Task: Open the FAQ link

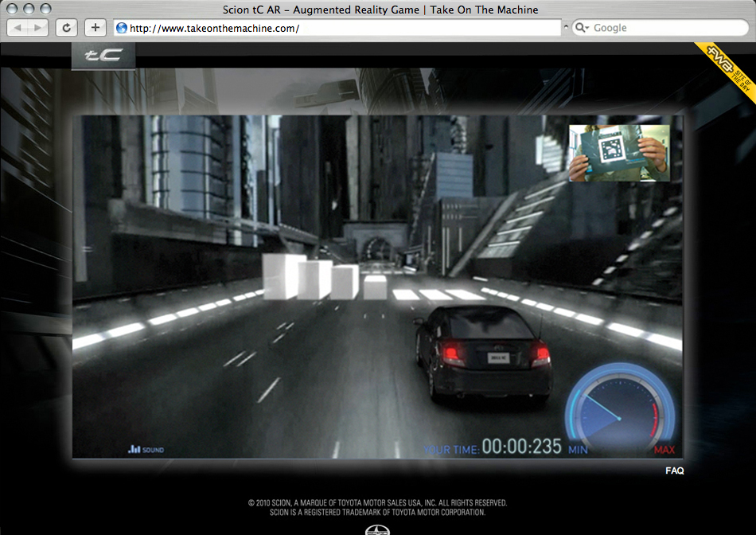Action: [x=674, y=471]
